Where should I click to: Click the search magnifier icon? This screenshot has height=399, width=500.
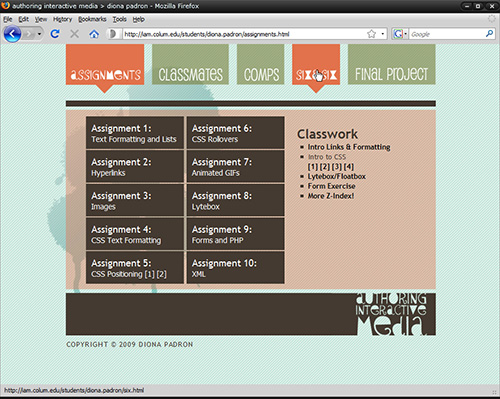489,33
